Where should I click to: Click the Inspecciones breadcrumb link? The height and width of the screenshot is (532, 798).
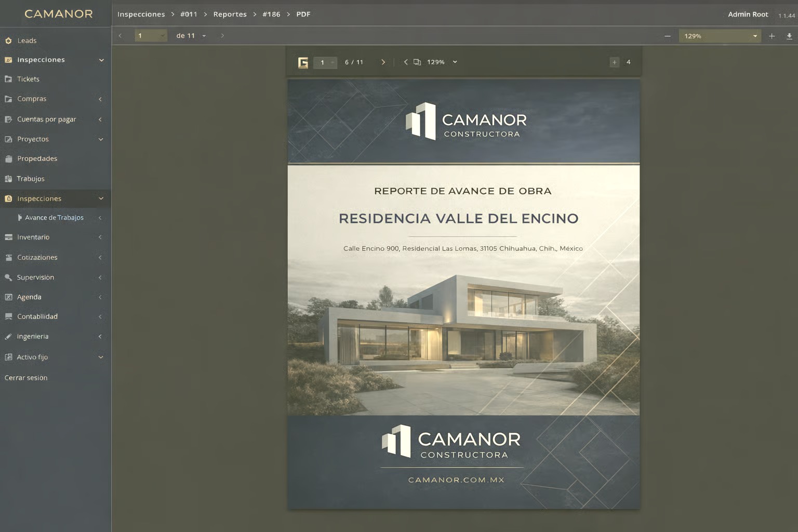click(141, 14)
